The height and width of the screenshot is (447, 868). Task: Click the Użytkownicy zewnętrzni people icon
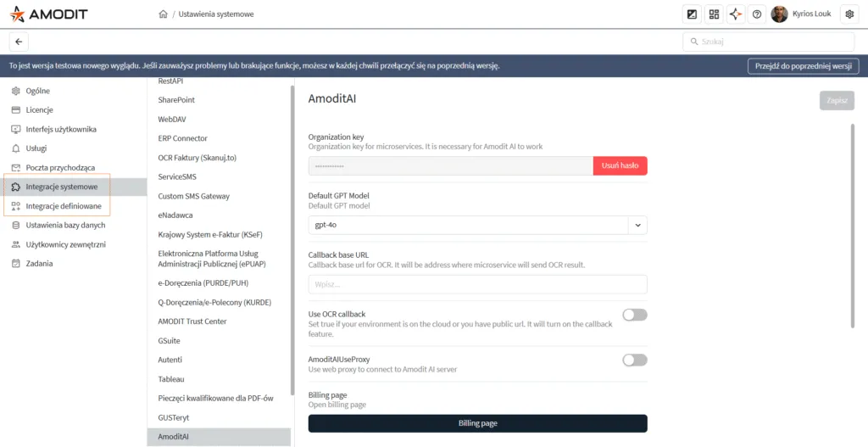(15, 245)
